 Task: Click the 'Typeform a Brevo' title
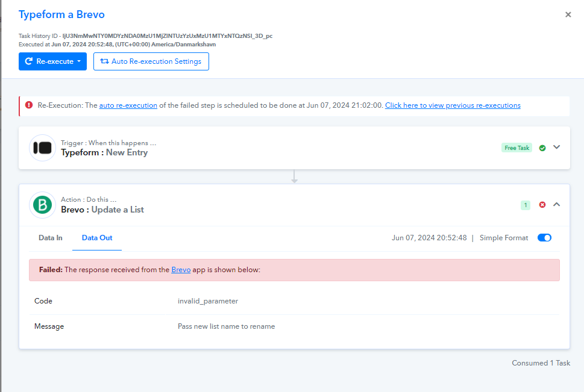[61, 14]
